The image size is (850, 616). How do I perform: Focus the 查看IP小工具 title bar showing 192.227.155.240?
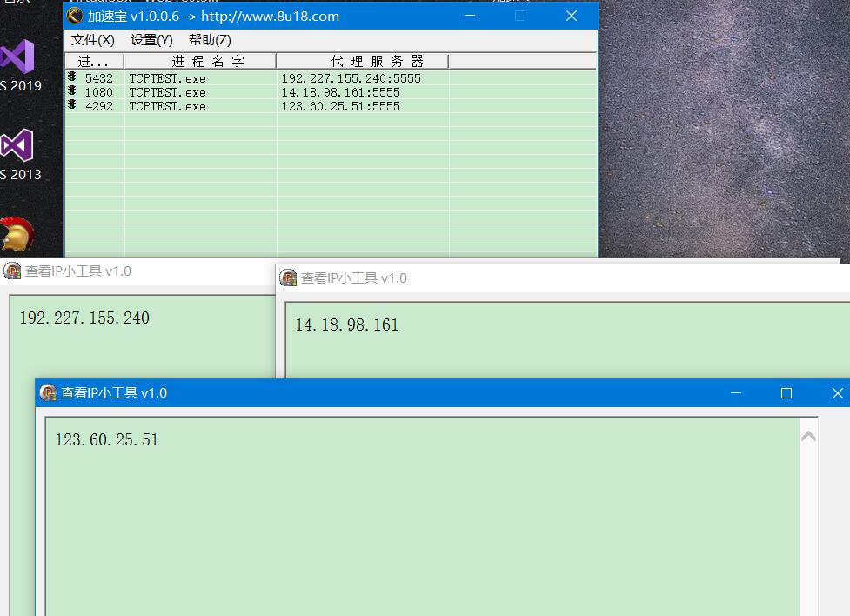pos(137,271)
